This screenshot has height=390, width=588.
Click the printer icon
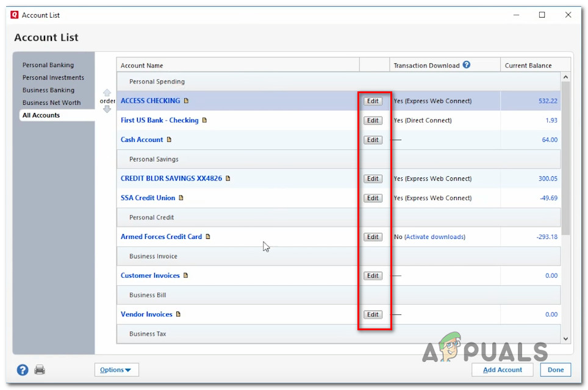tap(40, 370)
